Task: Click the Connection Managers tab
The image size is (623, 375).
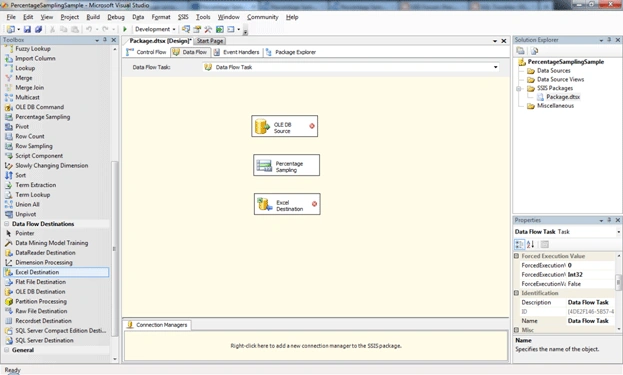Action: coord(157,325)
